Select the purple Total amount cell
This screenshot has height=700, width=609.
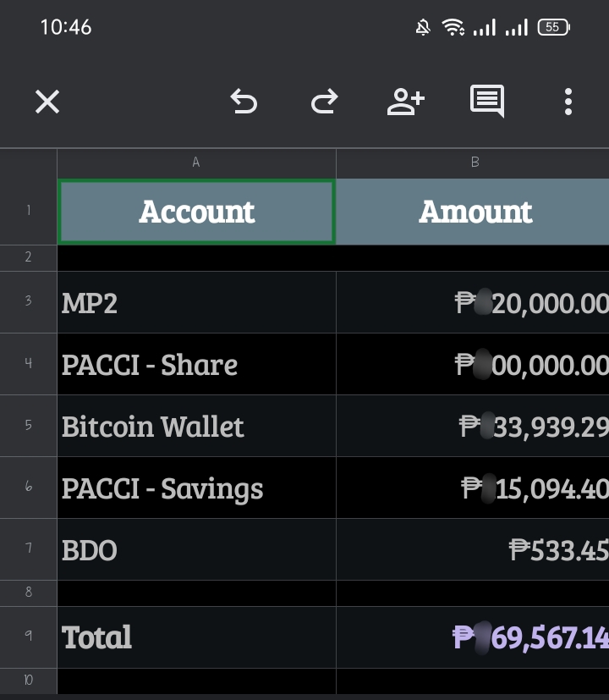click(473, 637)
